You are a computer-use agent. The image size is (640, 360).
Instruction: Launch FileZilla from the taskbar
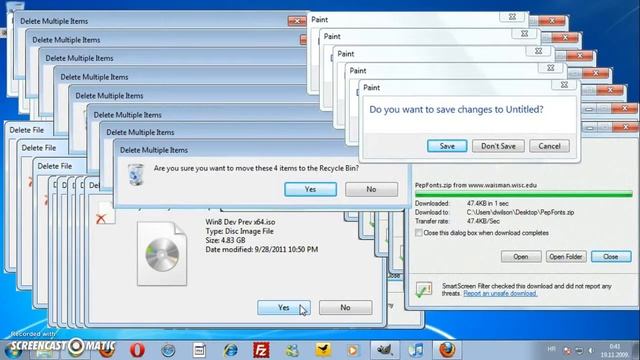coord(261,350)
